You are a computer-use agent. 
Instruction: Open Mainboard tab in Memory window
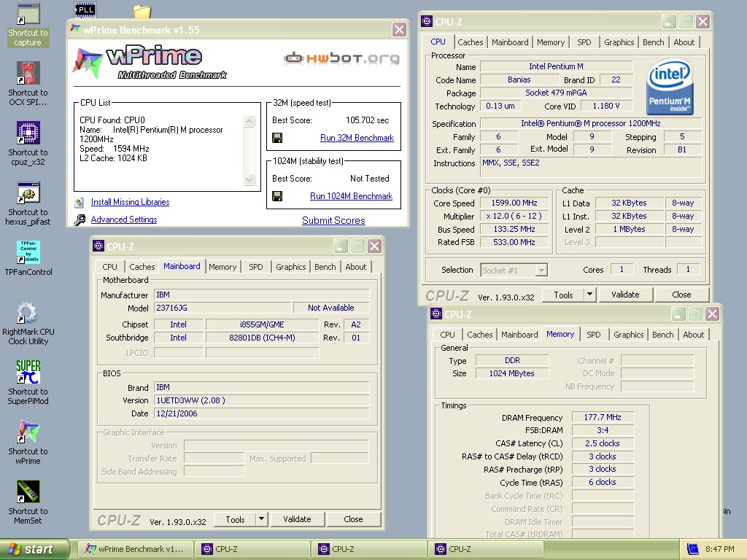click(x=519, y=335)
